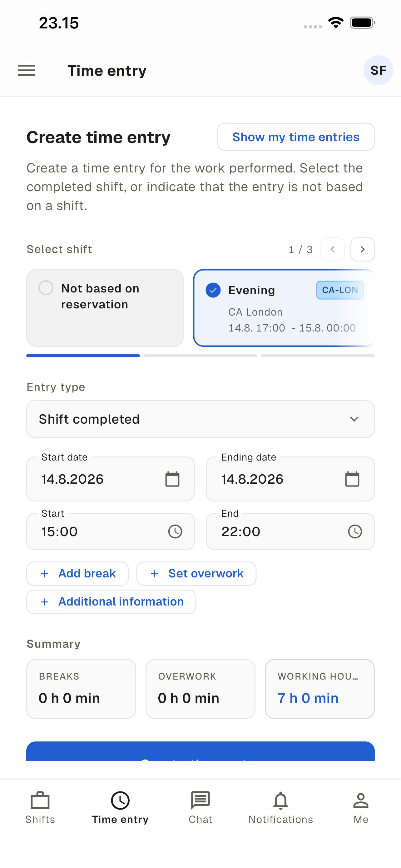
Task: Open the Shifts tab
Action: point(40,807)
